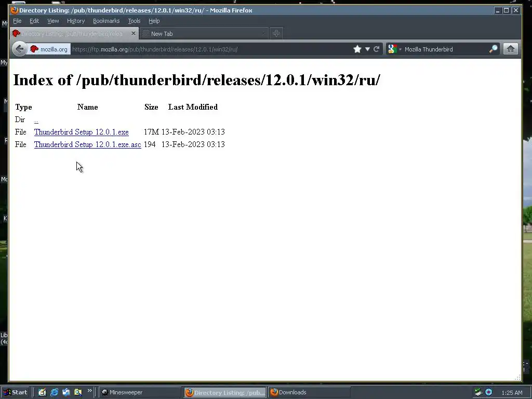This screenshot has width=532, height=399.
Task: Open the History menu
Action: [x=76, y=21]
